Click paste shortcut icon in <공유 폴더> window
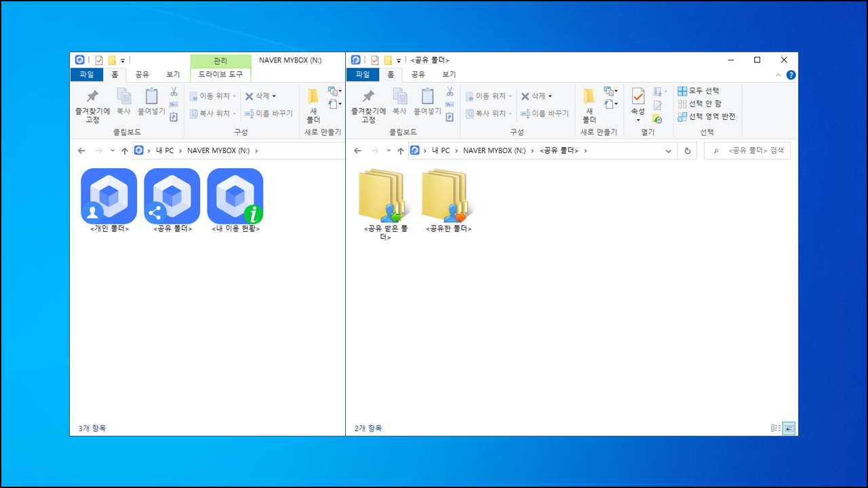 tap(450, 117)
